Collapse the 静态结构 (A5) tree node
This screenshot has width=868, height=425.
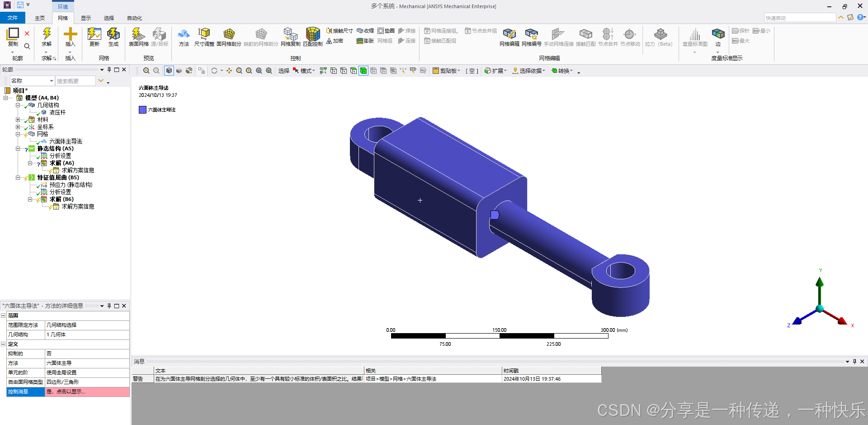pos(18,148)
